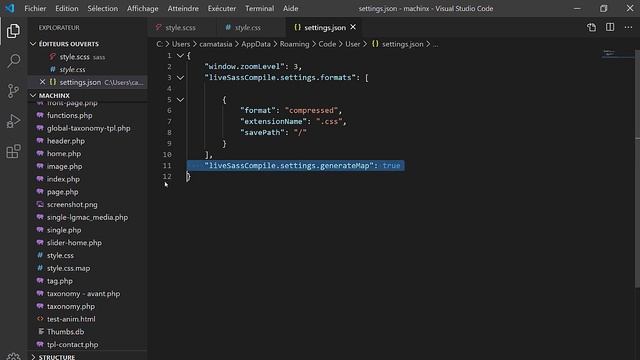Collapse the MACHINX folder section
This screenshot has width=640, height=360.
tap(54, 95)
